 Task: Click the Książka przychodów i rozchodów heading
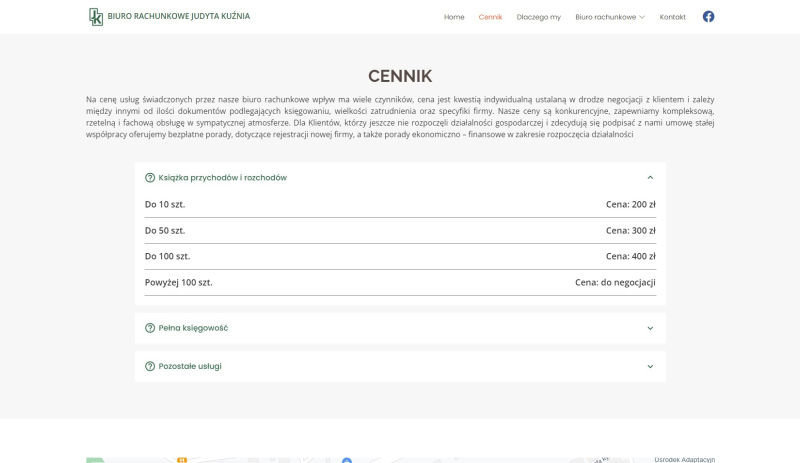222,178
